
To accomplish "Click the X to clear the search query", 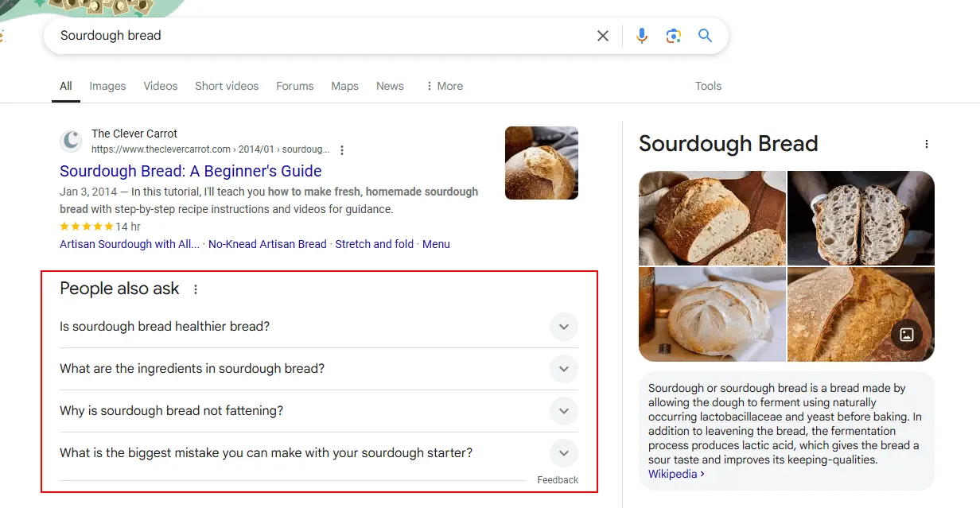I will click(x=602, y=35).
